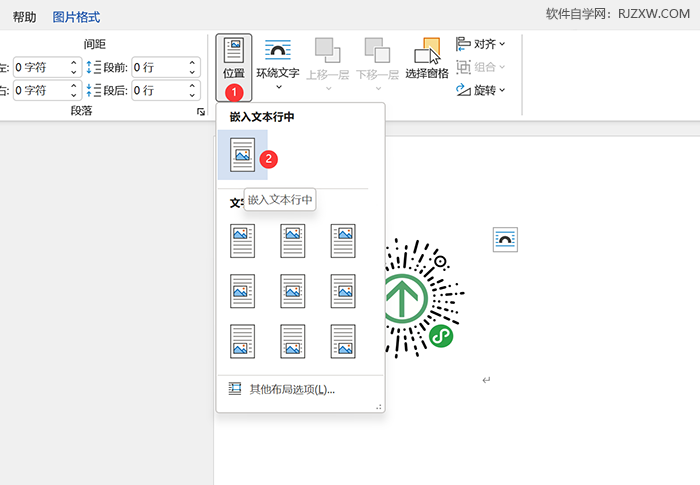The height and width of the screenshot is (485, 700).
Task: Expand the 下移一层 dropdown arrow
Action: [378, 88]
